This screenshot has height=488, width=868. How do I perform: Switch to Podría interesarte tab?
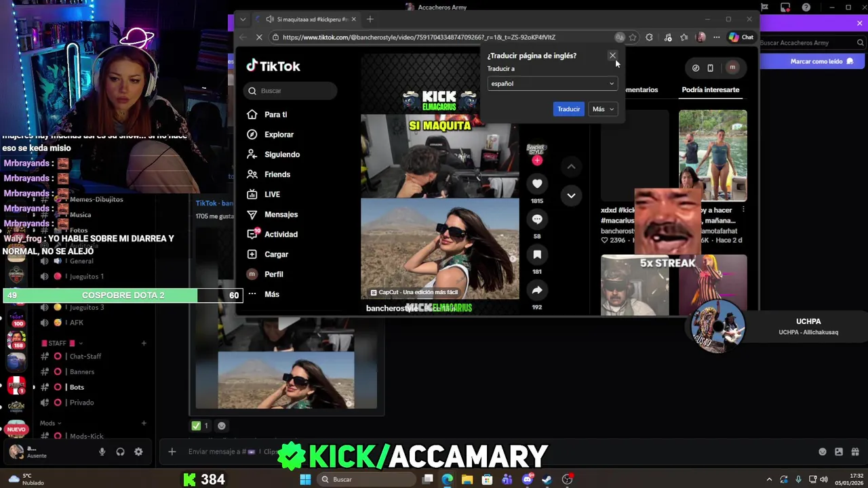click(710, 89)
